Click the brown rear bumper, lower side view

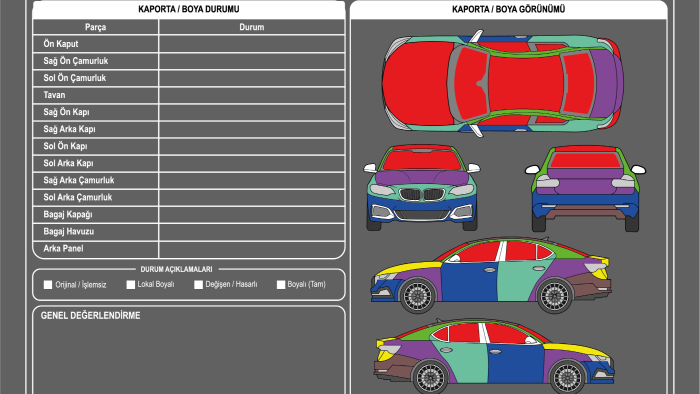[x=391, y=367]
